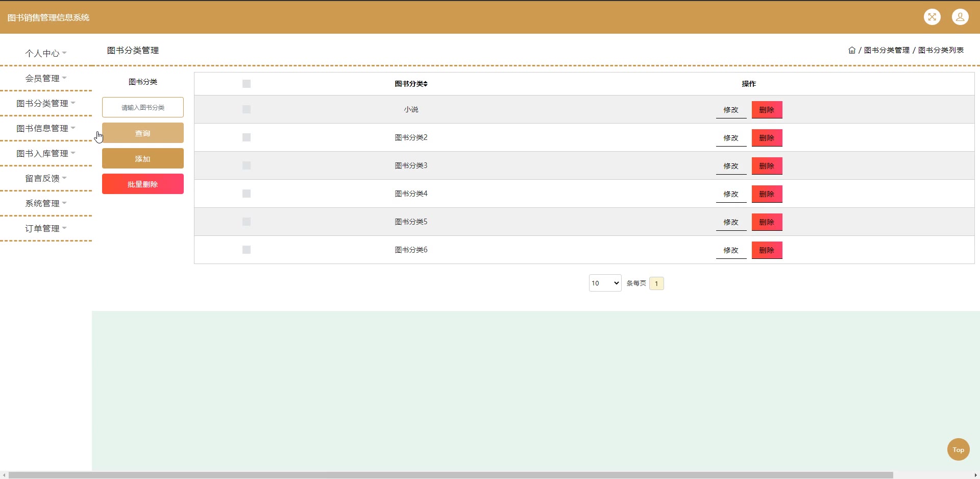Sort by the 图书分类 column arrows

pos(425,84)
